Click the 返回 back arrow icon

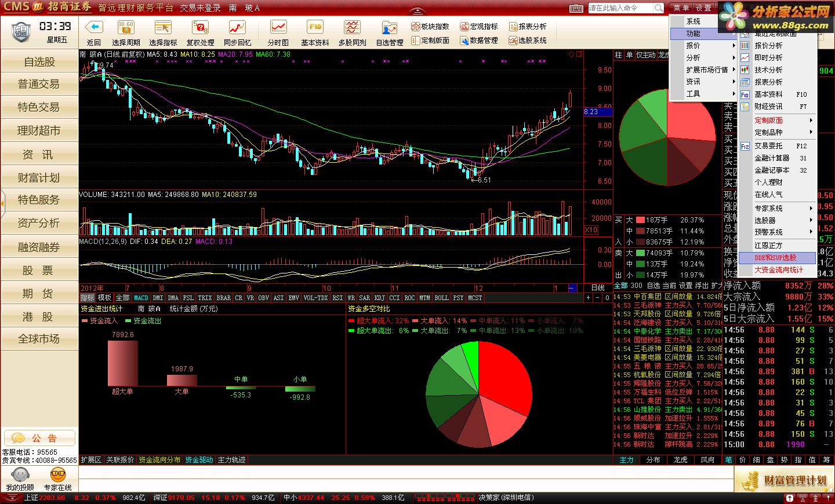pyautogui.click(x=94, y=28)
